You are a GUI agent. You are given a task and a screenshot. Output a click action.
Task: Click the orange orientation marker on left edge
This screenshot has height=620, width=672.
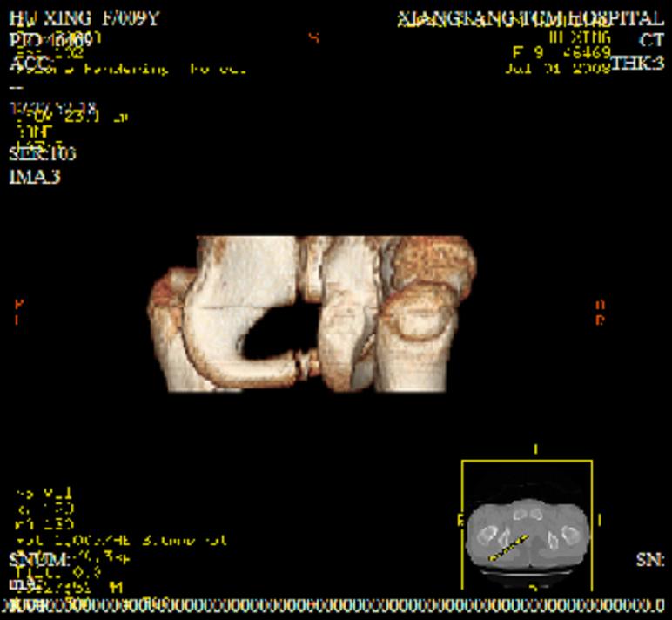tap(19, 312)
